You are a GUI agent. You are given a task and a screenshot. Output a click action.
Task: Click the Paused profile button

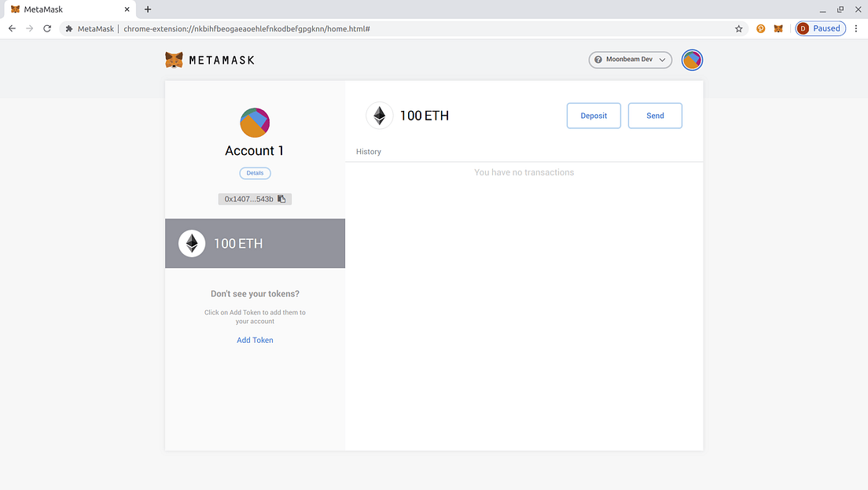click(820, 29)
